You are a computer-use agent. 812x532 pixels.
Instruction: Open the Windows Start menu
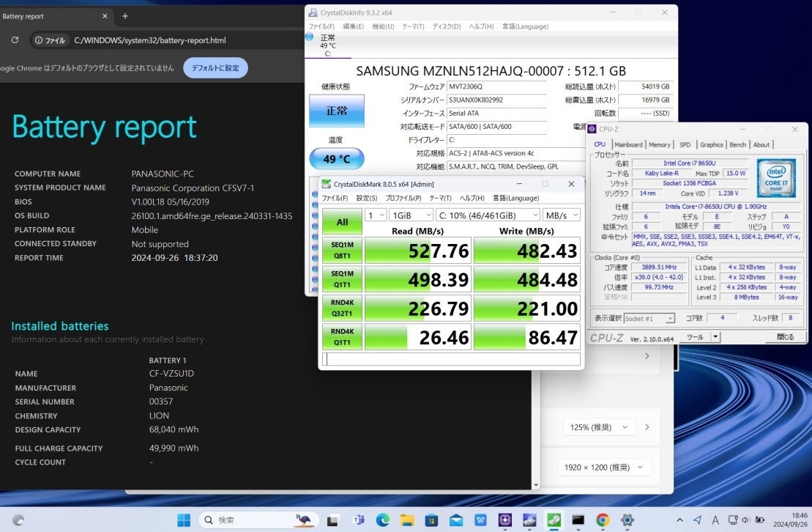pyautogui.click(x=184, y=520)
